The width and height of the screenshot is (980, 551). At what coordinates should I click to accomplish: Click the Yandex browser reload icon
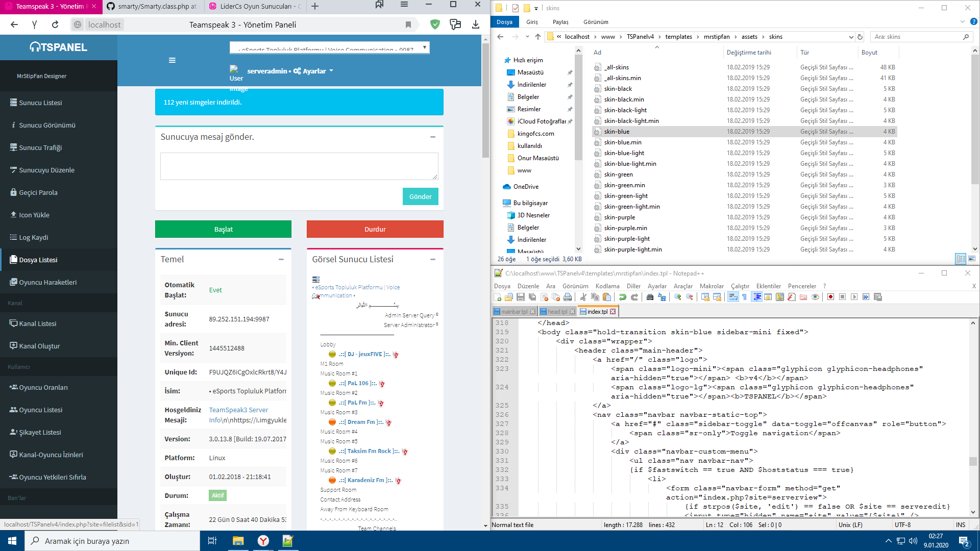[55, 24]
